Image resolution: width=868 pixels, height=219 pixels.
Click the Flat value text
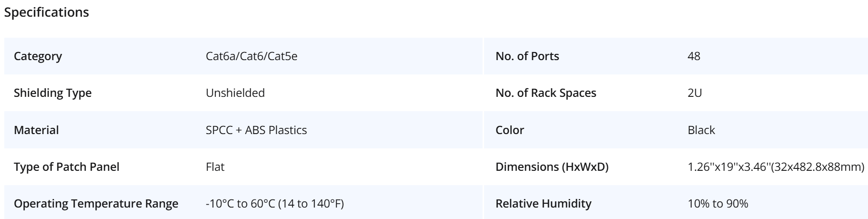pyautogui.click(x=215, y=167)
